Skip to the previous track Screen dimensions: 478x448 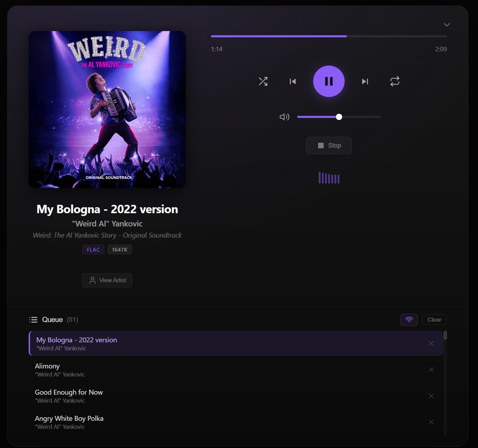point(293,81)
